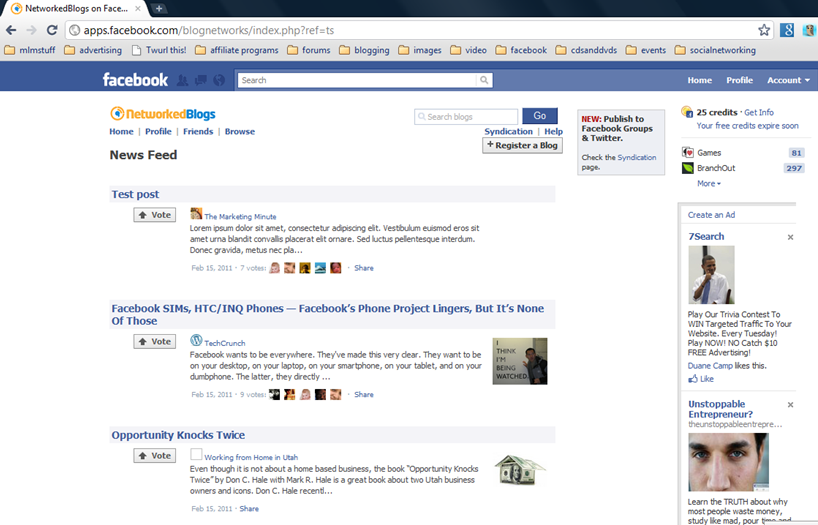818x525 pixels.
Task: Open Facebook Profile in top bar
Action: click(739, 80)
